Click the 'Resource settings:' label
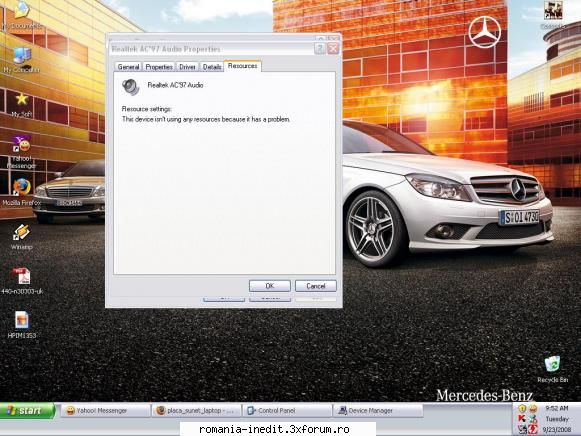581x436 pixels. [x=147, y=109]
